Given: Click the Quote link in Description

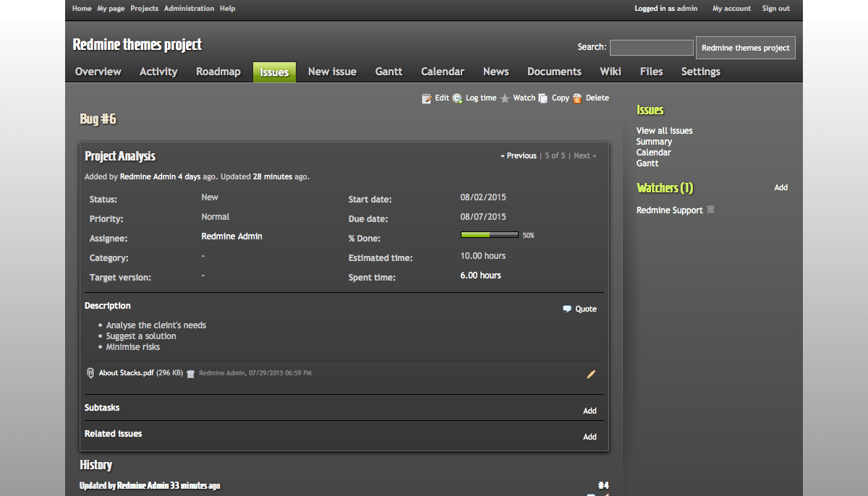Looking at the screenshot, I should [x=586, y=309].
